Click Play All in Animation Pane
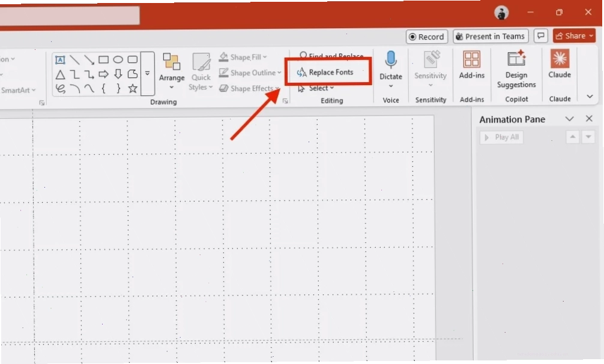The width and height of the screenshot is (604, 364). [x=501, y=137]
